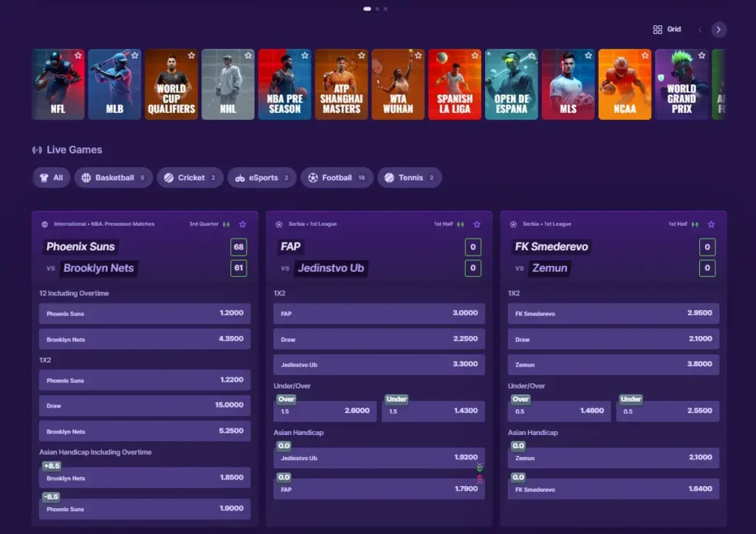The image size is (756, 534).
Task: Click football icon on FAP match card
Action: point(279,225)
